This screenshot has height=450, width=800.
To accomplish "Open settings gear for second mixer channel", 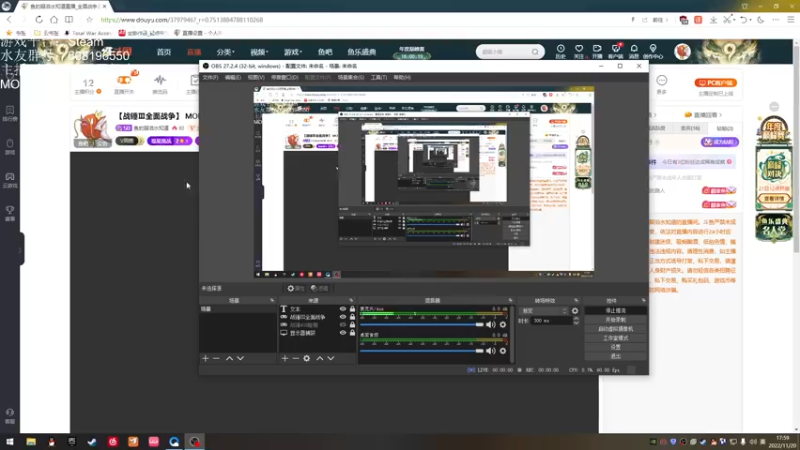I will 503,351.
